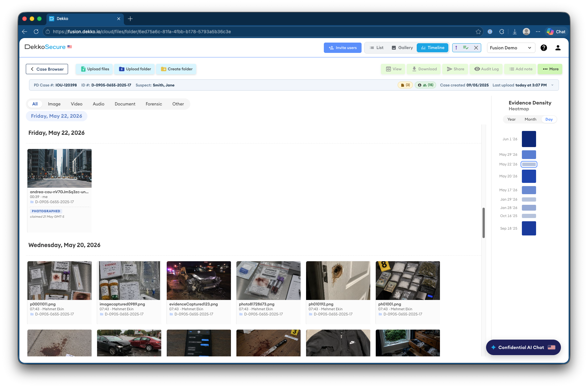
Task: Click the Create folder button
Action: [177, 69]
